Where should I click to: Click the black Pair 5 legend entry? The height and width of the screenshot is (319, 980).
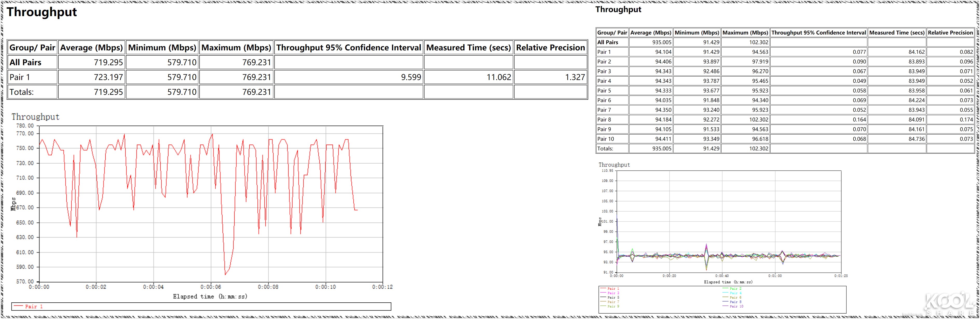click(x=613, y=297)
